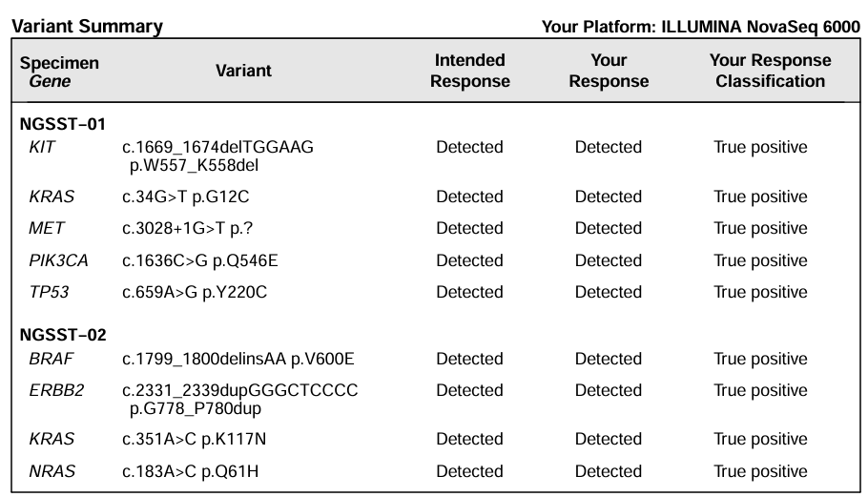Click the Your Response Classification column header
Viewport: 868px width, 497px height.
pos(770,71)
